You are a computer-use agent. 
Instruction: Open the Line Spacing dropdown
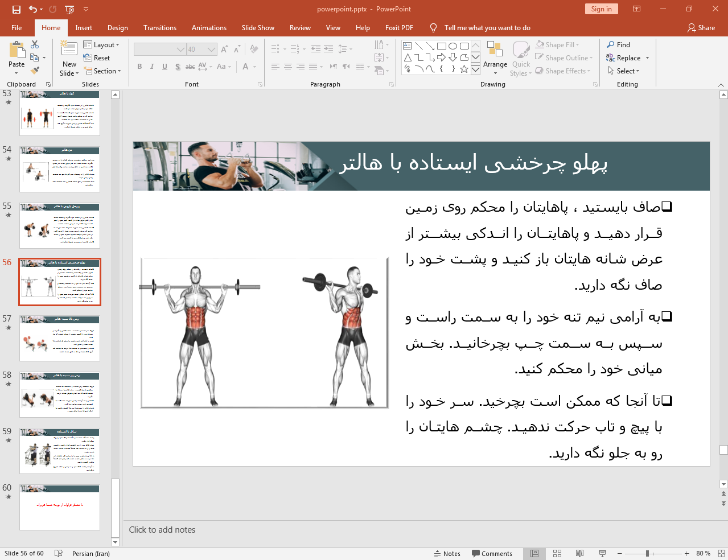pyautogui.click(x=345, y=49)
